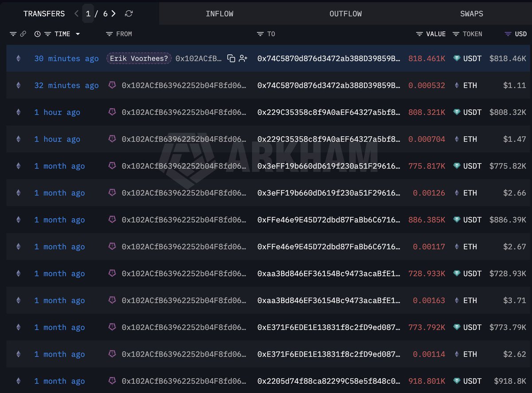Copy the Erik Voorhees address
This screenshot has width=532, height=393.
231,59
